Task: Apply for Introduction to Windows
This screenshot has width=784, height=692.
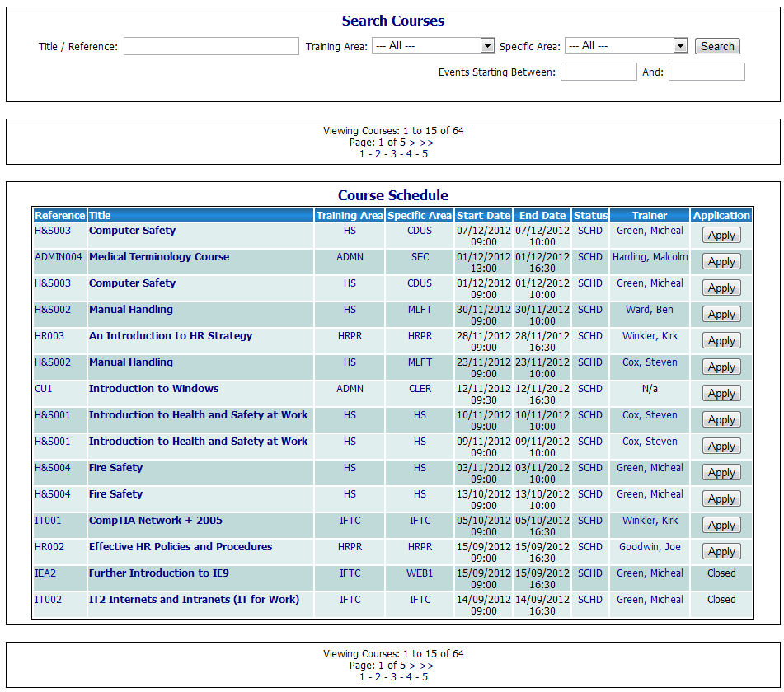Action: tap(721, 394)
